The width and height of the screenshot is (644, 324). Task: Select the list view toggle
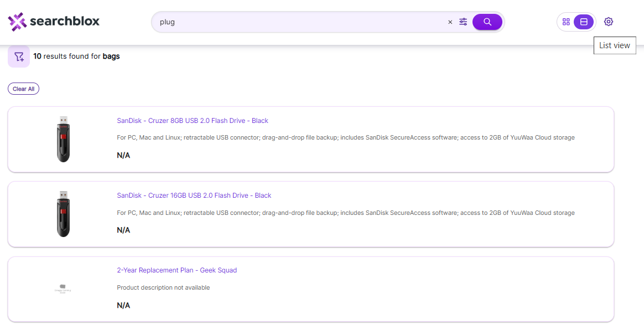click(x=584, y=22)
